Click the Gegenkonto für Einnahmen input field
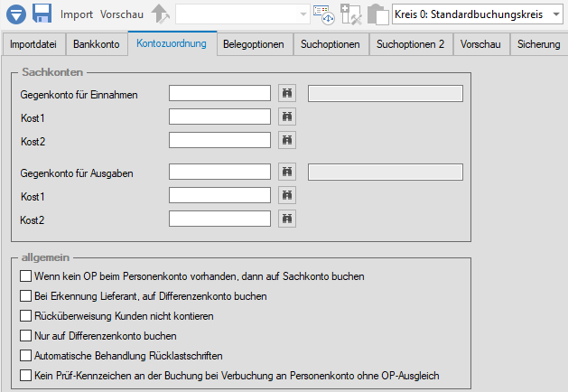The image size is (568, 392). click(x=219, y=93)
